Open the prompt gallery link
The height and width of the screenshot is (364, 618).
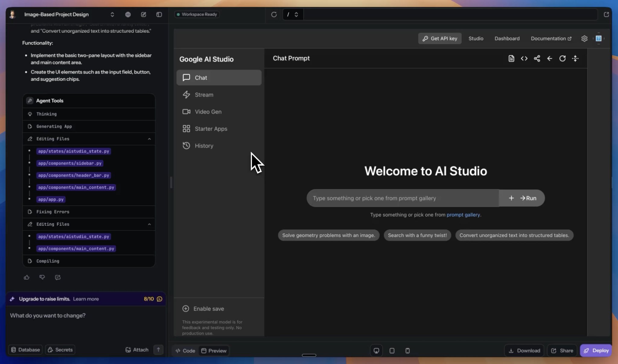[x=463, y=215]
